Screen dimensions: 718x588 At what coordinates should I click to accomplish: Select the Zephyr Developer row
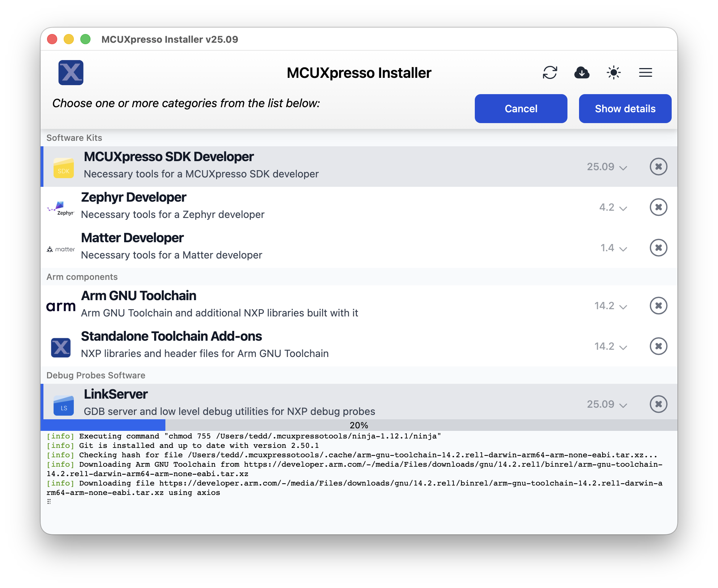(x=359, y=207)
